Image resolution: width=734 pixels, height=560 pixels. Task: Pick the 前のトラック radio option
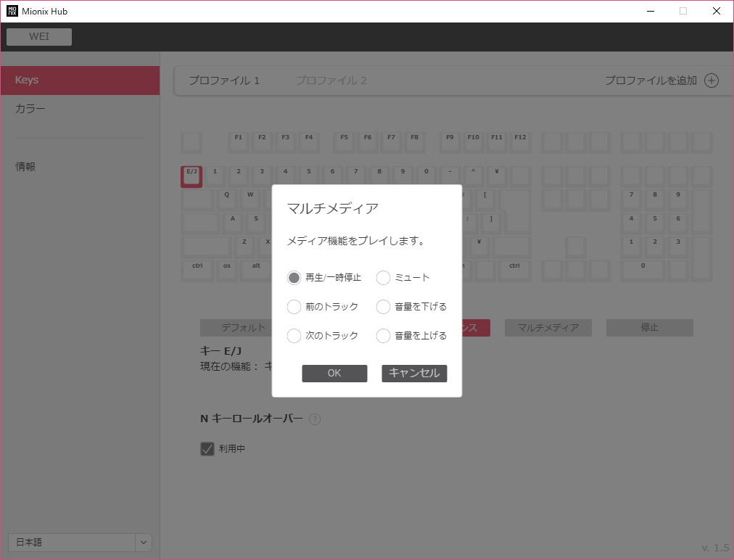pos(294,307)
